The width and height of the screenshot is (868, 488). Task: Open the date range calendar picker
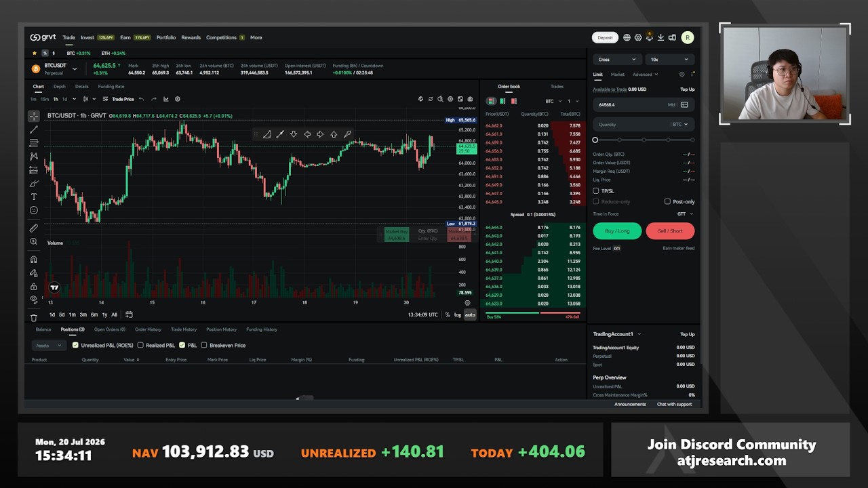(x=129, y=314)
